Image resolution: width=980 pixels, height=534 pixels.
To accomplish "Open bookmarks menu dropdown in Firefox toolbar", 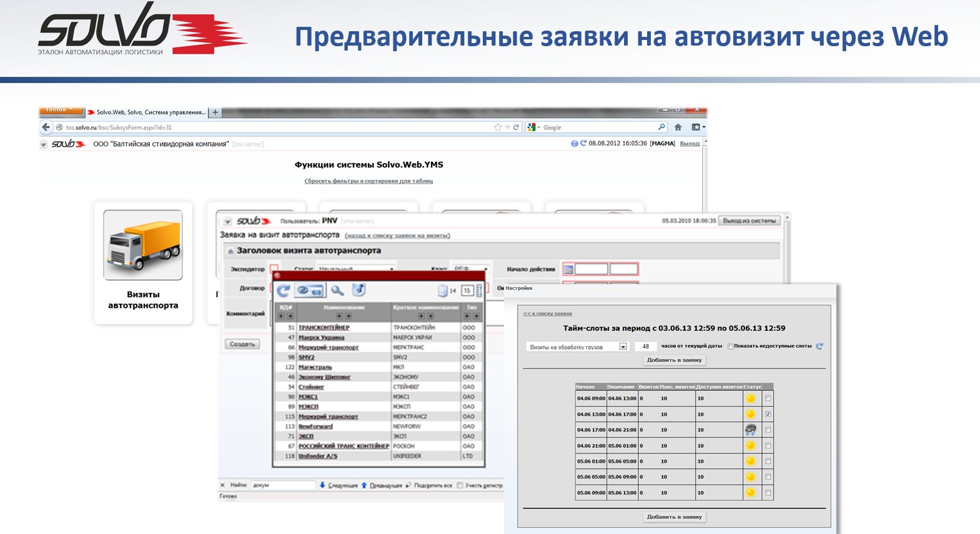I will coord(698,127).
